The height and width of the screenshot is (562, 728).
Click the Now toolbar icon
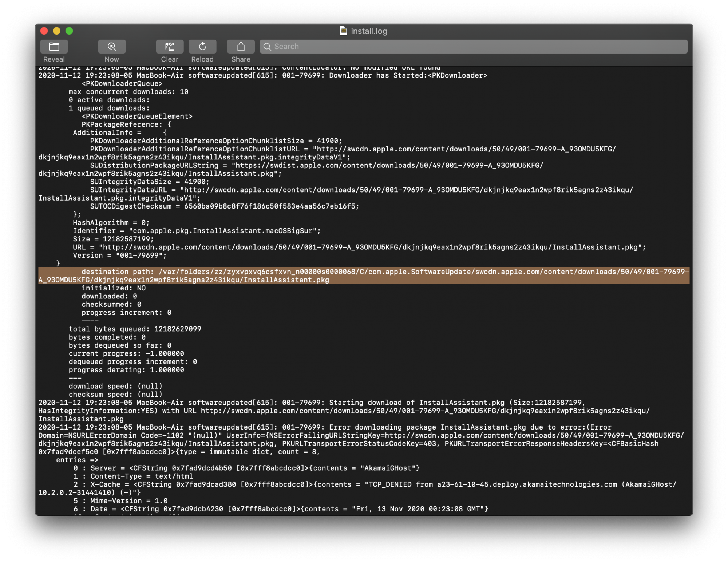click(112, 47)
